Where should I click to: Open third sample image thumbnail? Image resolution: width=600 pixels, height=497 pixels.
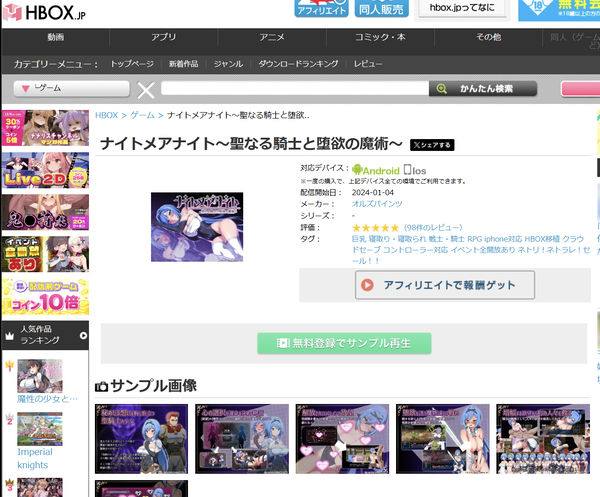[x=342, y=439]
